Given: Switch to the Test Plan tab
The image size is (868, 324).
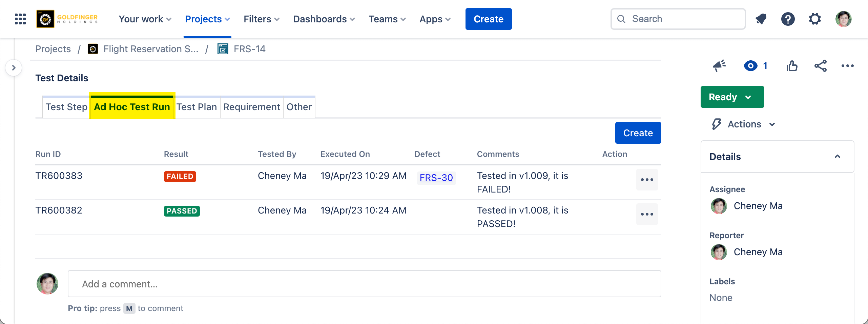Looking at the screenshot, I should pos(197,107).
